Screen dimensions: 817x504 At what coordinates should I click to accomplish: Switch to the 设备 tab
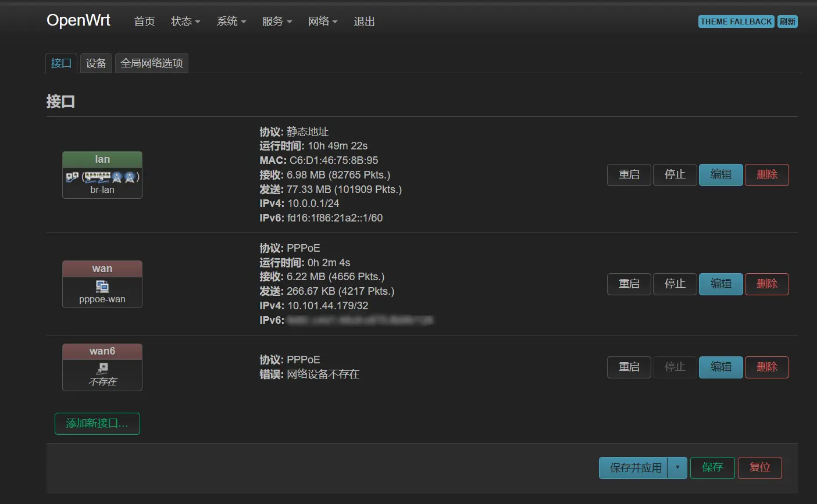pos(96,63)
